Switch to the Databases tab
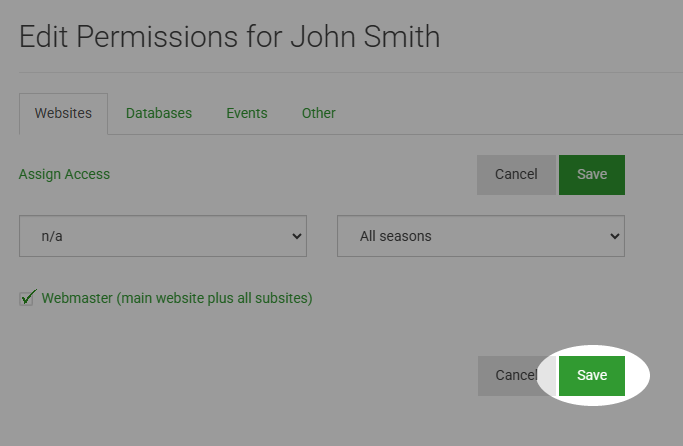The height and width of the screenshot is (446, 683). click(x=159, y=113)
